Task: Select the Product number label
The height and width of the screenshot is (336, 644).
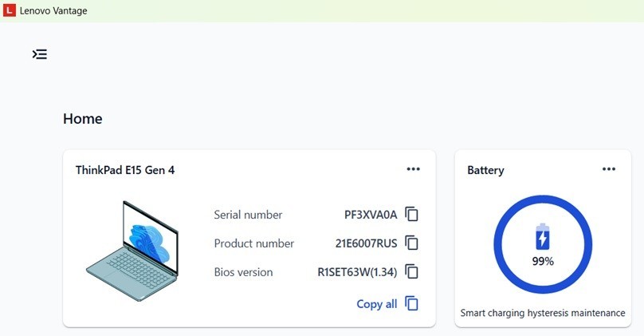Action: pos(253,243)
